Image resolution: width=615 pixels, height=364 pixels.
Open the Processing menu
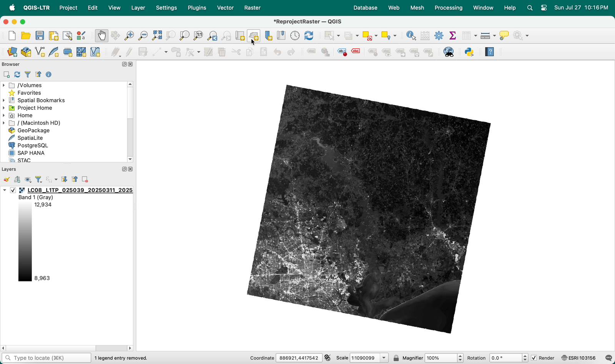[x=448, y=8]
